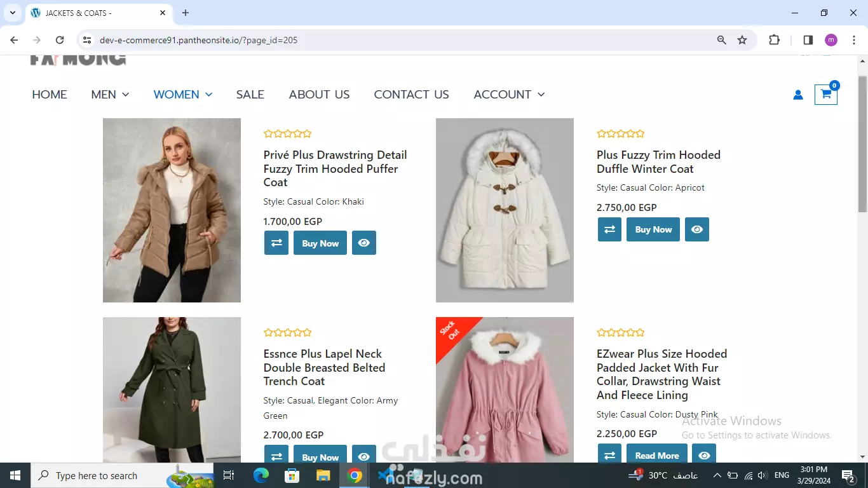The height and width of the screenshot is (488, 868).
Task: Click Chrome icon in taskbar
Action: 355,475
